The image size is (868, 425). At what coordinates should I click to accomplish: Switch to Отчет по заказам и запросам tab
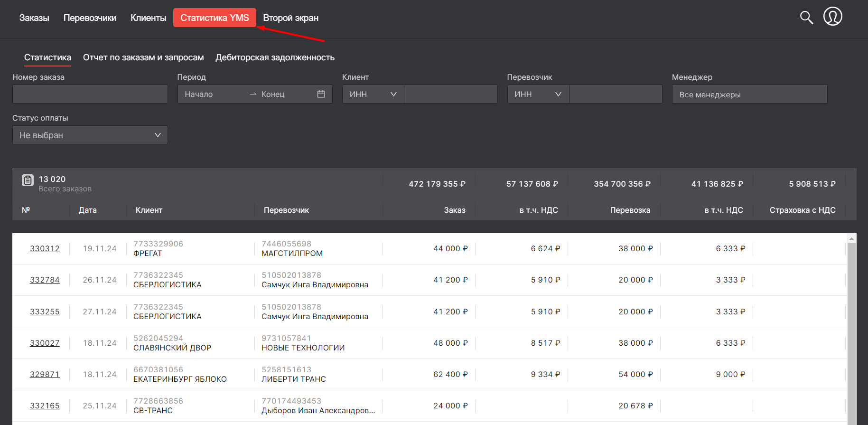(143, 57)
